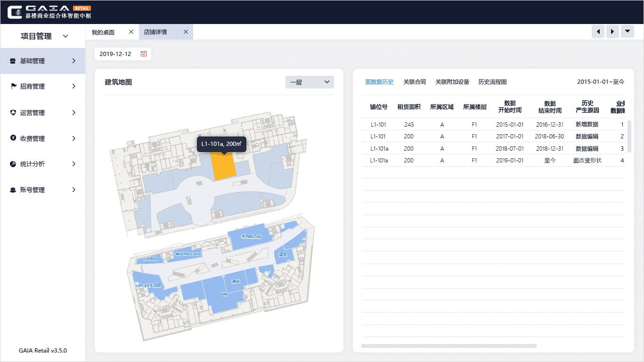The height and width of the screenshot is (362, 644).
Task: Expand the 收费管理 sidebar menu
Action: tap(73, 138)
